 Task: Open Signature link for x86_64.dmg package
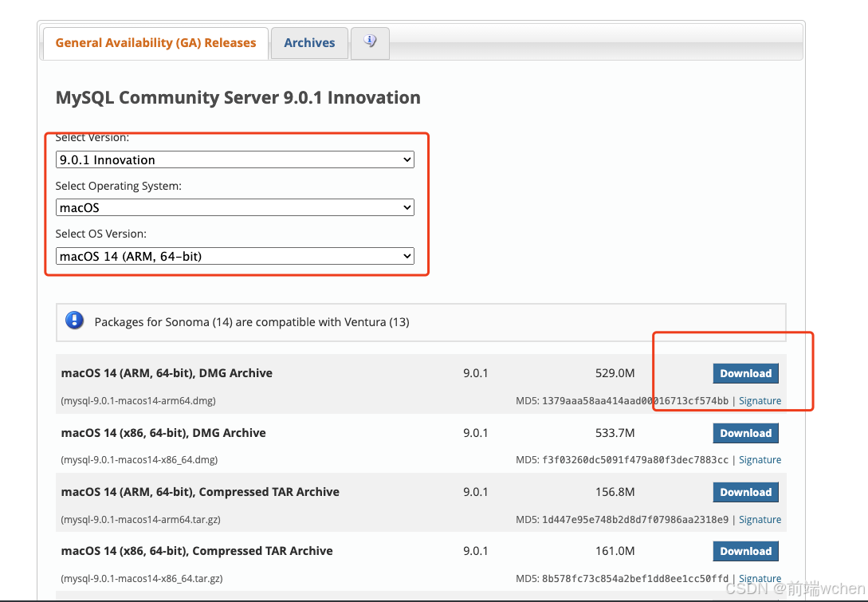click(760, 459)
